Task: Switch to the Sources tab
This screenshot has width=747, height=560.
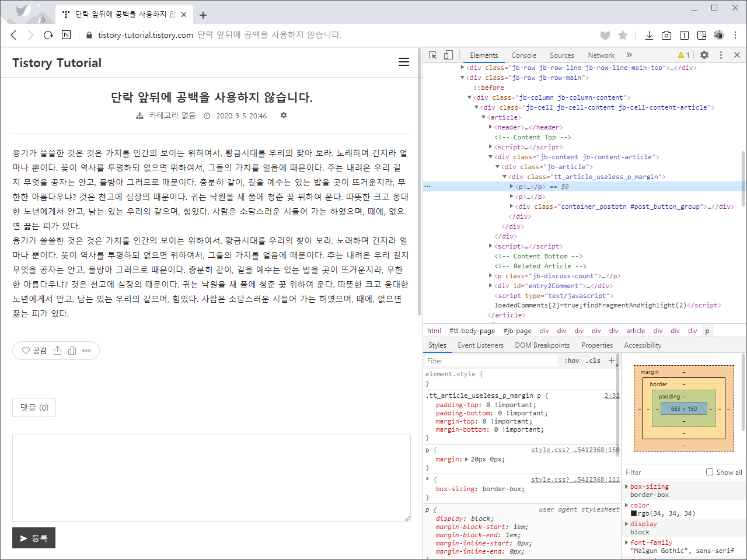Action: [x=562, y=55]
